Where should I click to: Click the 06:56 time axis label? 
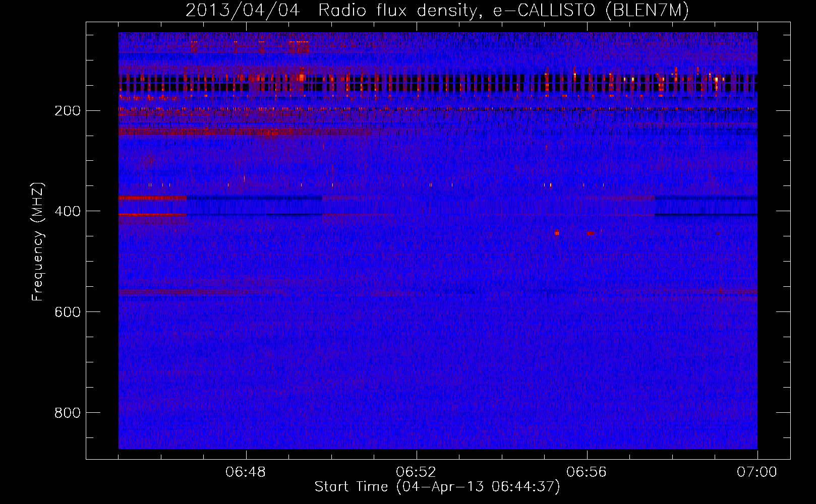[x=587, y=472]
